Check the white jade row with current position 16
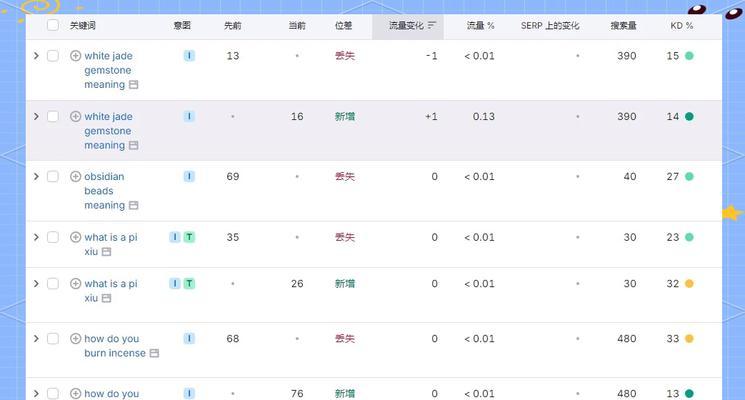745x400 pixels. point(53,116)
